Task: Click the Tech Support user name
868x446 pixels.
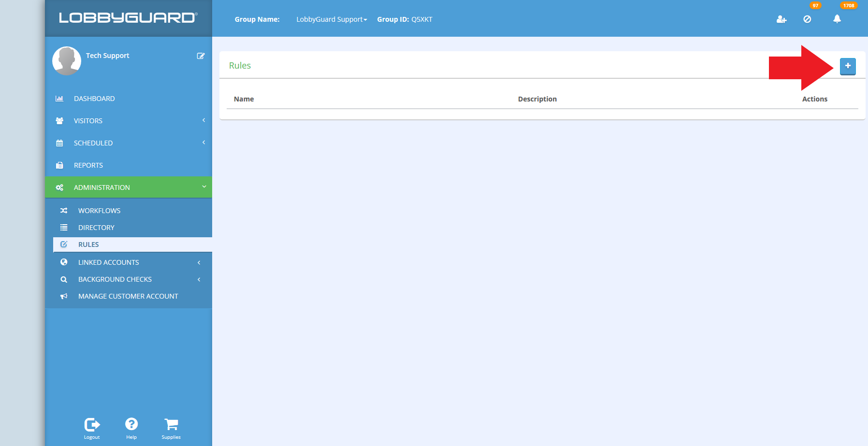Action: click(107, 56)
